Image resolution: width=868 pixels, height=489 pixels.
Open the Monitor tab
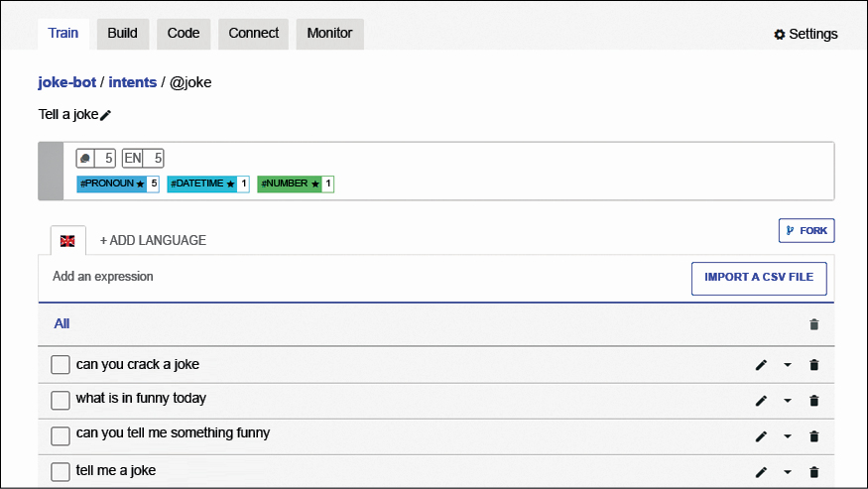tap(329, 34)
